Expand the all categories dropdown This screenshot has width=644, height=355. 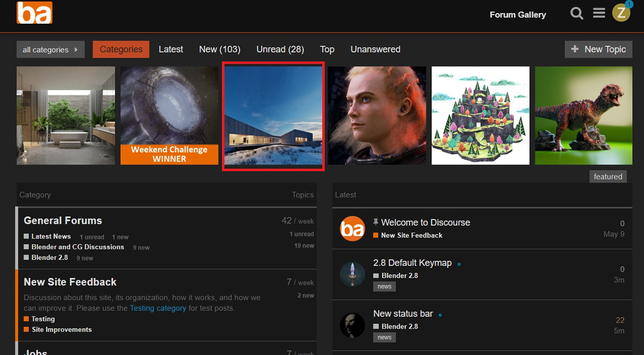click(x=50, y=49)
